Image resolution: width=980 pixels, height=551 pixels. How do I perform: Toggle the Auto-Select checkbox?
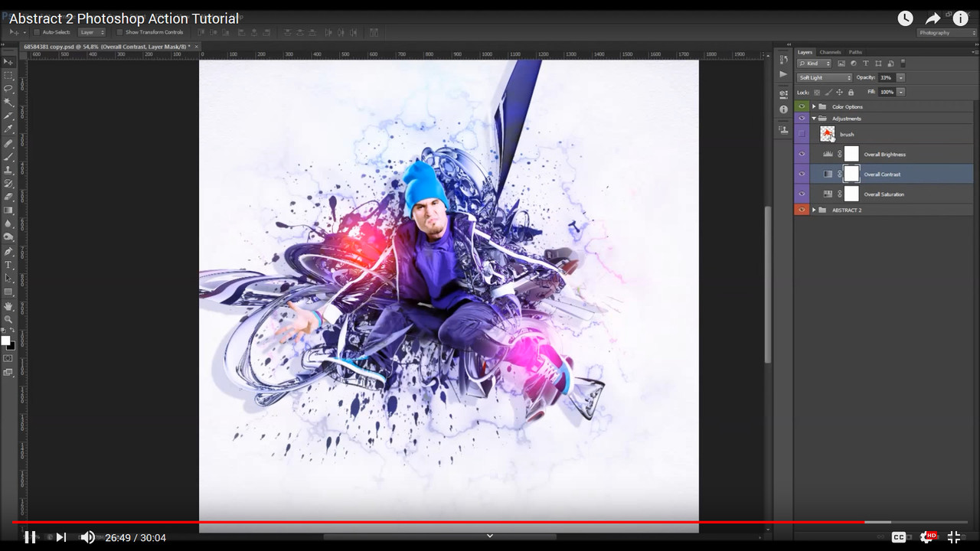[x=37, y=32]
